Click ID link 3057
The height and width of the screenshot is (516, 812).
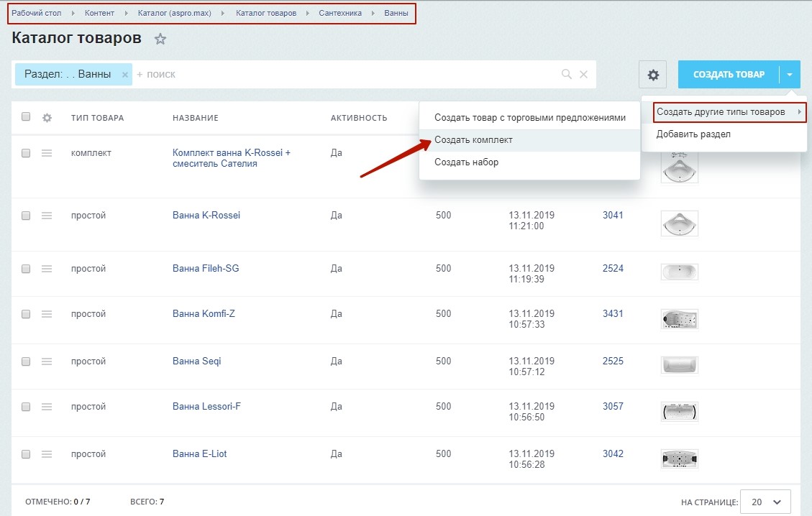[613, 407]
